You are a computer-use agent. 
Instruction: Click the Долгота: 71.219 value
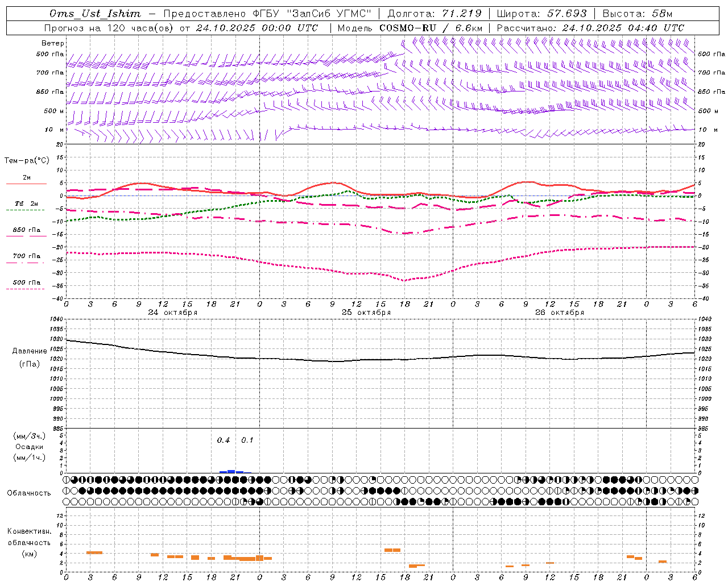point(435,14)
